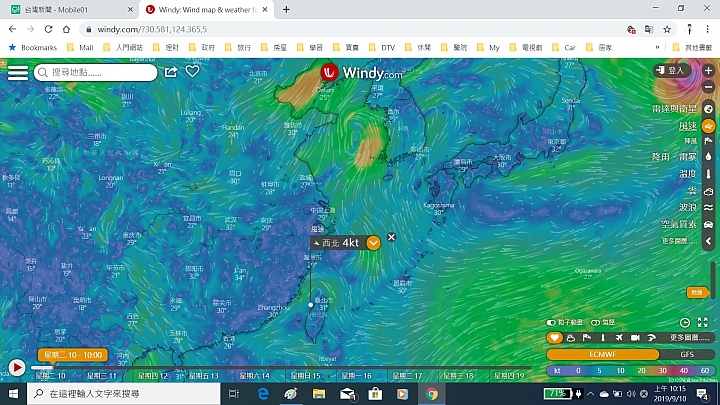Image resolution: width=720 pixels, height=405 pixels.
Task: Open a new browser tab
Action: [286, 9]
